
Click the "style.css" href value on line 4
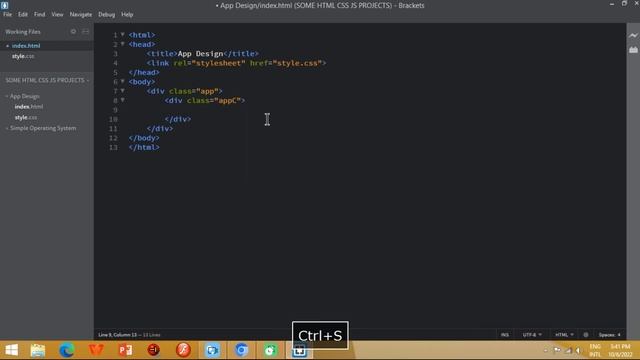pyautogui.click(x=297, y=63)
